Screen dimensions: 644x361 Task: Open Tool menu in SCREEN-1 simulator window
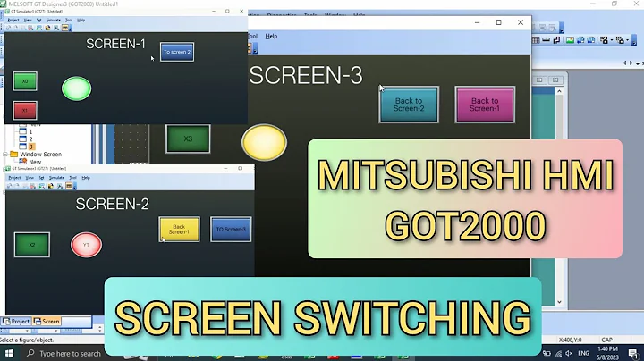pos(69,20)
